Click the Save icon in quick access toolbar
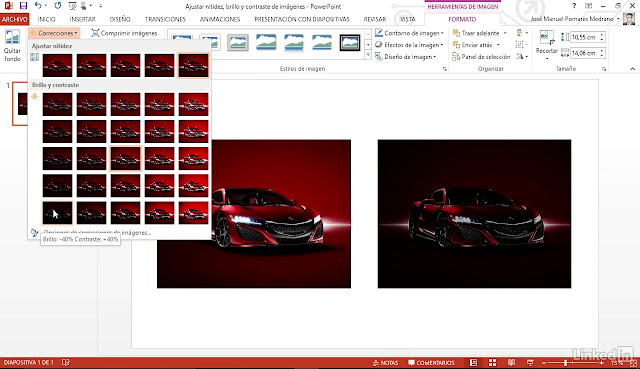This screenshot has width=640, height=369. tap(23, 6)
